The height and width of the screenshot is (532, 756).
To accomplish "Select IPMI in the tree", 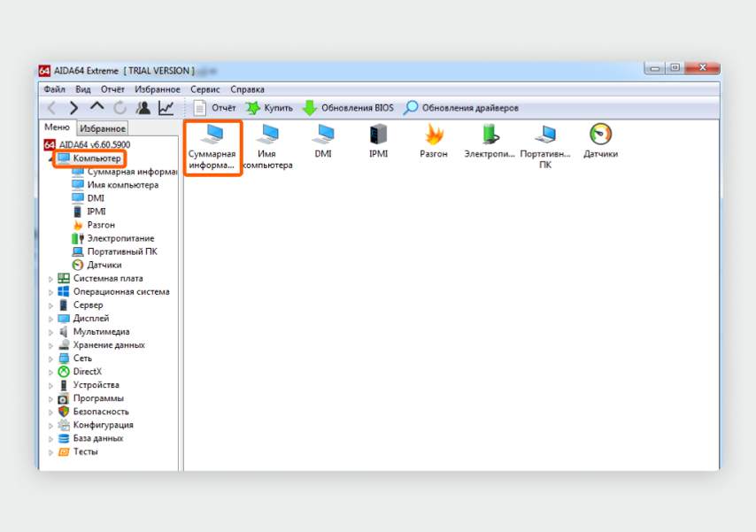I will [x=89, y=212].
